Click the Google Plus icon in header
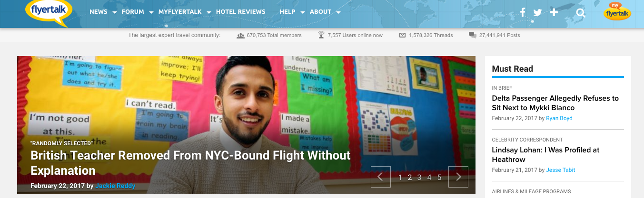 554,12
